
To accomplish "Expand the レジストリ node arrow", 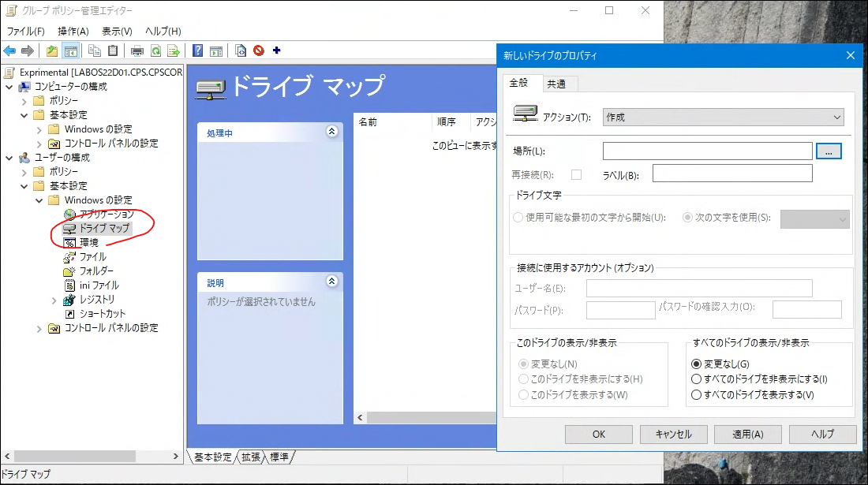I will click(x=54, y=300).
